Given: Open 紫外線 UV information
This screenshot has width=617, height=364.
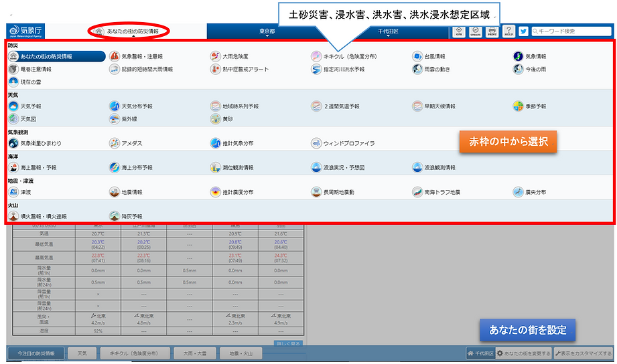Looking at the screenshot, I should [x=123, y=118].
